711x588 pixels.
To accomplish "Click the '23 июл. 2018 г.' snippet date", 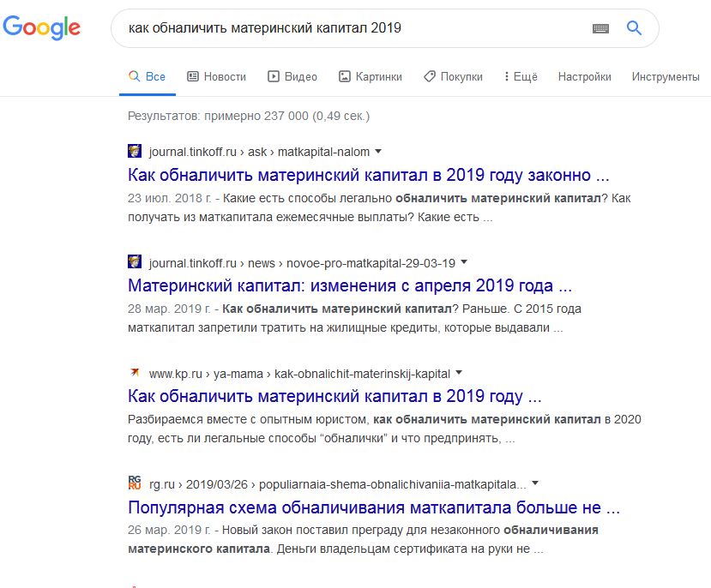I will (x=170, y=198).
